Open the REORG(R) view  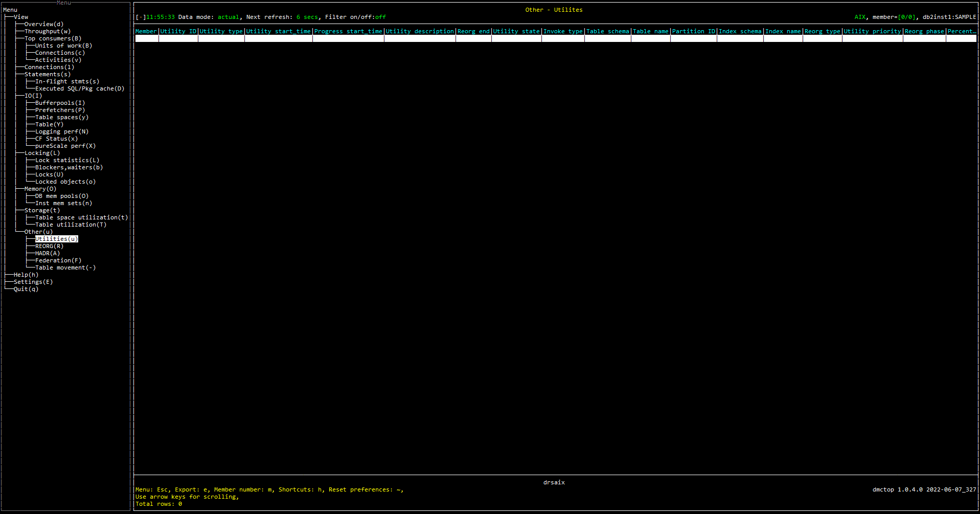49,246
